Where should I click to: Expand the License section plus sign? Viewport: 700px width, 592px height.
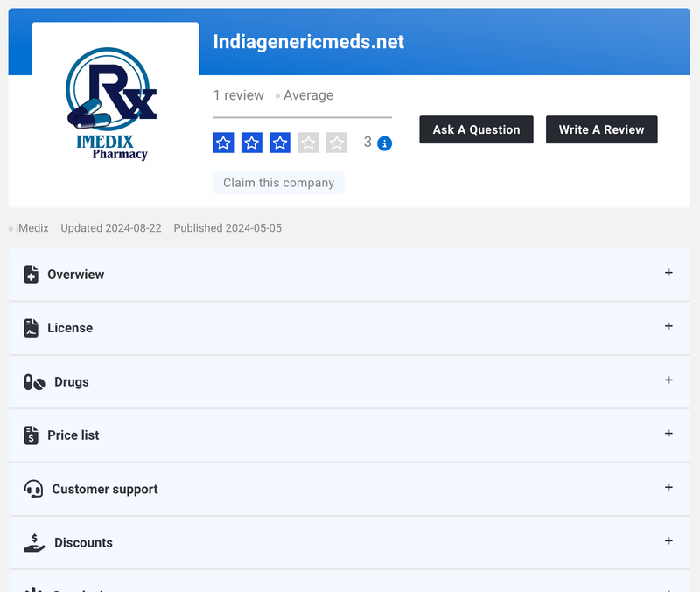click(x=668, y=326)
